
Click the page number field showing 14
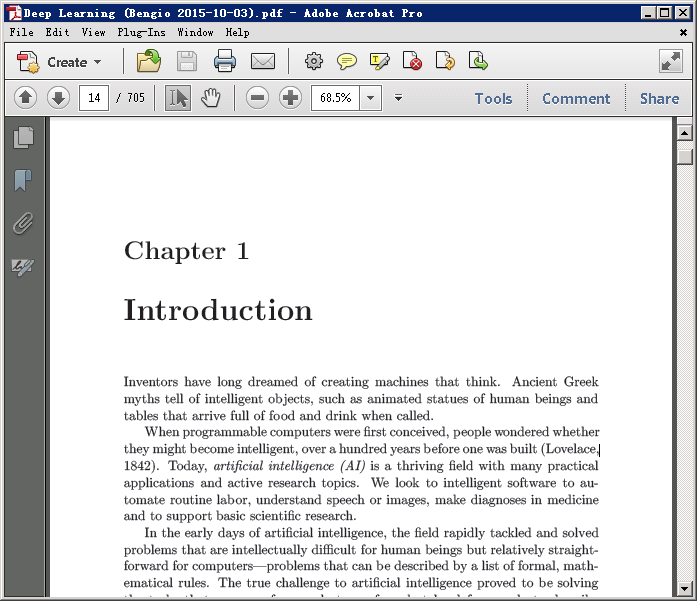pyautogui.click(x=94, y=98)
